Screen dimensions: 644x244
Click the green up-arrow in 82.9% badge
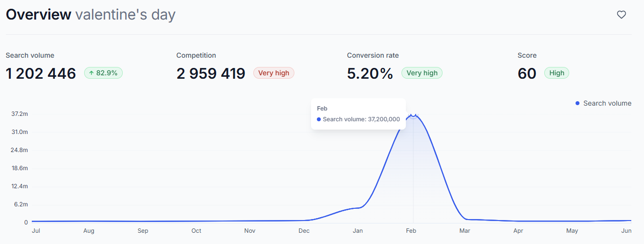pyautogui.click(x=91, y=73)
